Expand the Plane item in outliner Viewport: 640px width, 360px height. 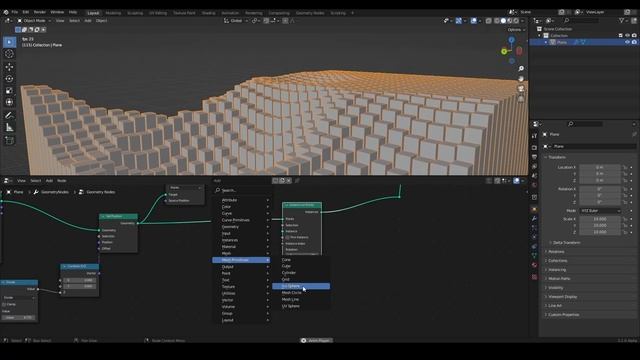click(x=546, y=42)
